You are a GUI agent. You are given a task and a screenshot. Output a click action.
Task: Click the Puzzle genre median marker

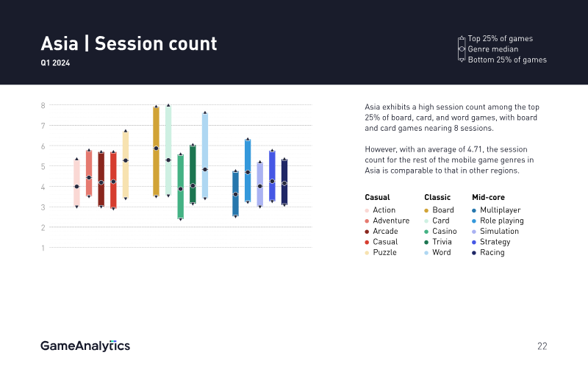126,160
